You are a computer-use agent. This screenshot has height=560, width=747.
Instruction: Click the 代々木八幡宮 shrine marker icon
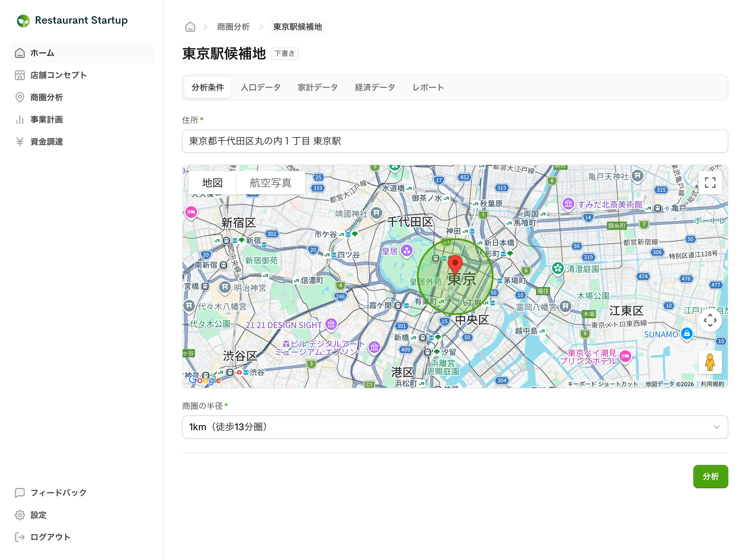point(189,306)
